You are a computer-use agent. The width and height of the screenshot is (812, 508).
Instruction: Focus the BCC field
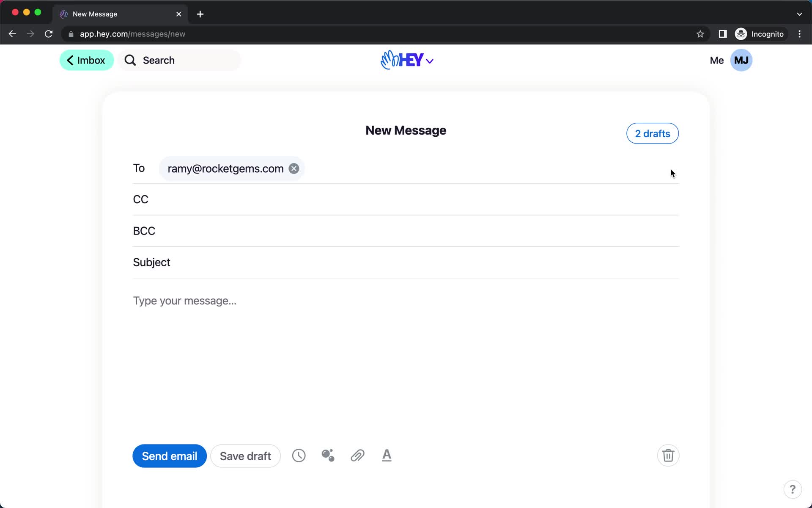coord(406,231)
